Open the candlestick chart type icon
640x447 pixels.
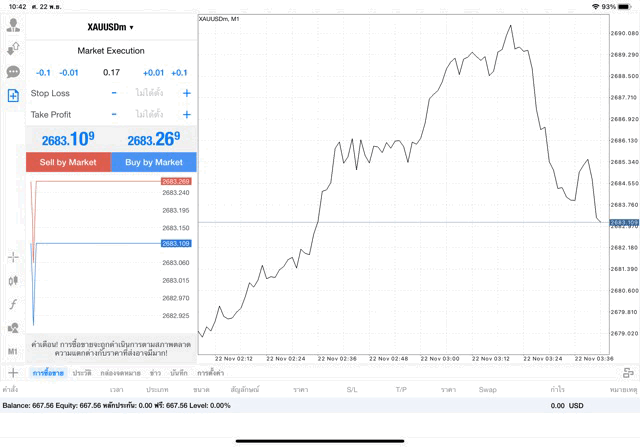13,280
